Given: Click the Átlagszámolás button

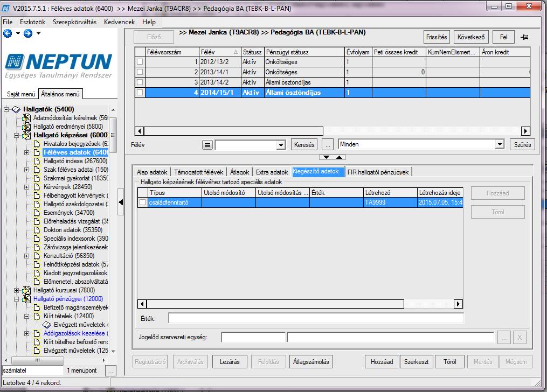Looking at the screenshot, I should 311,362.
